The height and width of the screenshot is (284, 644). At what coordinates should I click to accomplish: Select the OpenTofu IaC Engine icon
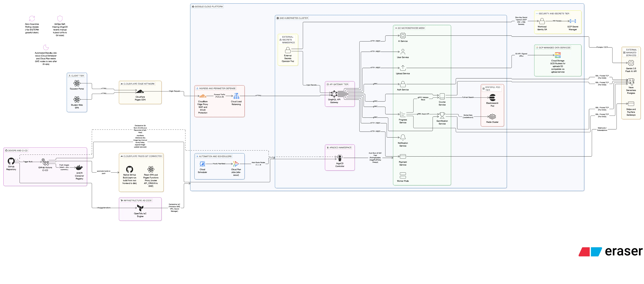(140, 208)
